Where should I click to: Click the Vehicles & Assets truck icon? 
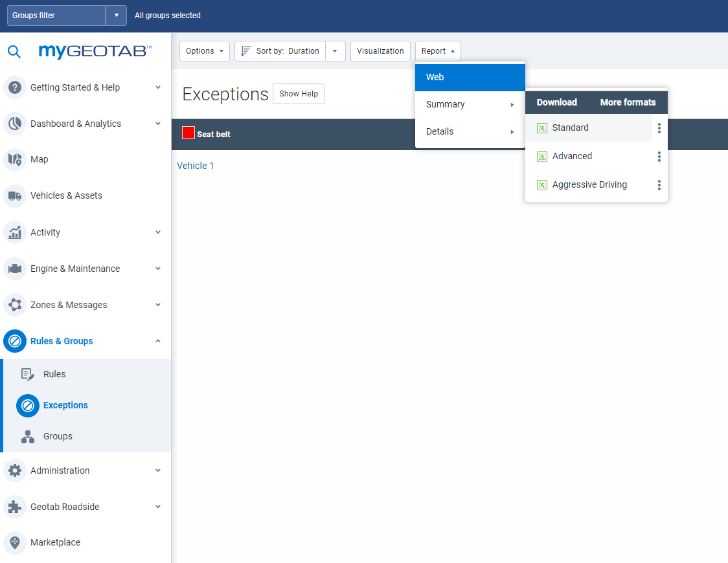(15, 195)
